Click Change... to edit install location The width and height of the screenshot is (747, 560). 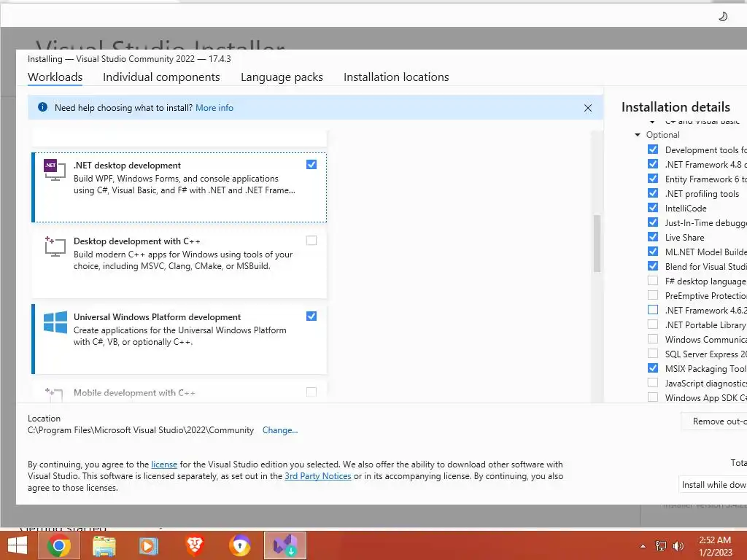tap(280, 430)
